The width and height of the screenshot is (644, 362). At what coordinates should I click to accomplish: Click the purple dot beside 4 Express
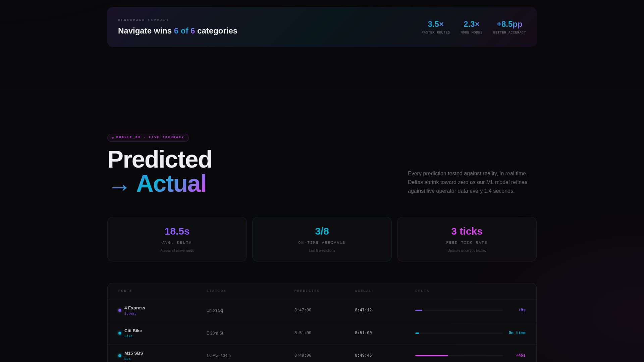pyautogui.click(x=120, y=310)
